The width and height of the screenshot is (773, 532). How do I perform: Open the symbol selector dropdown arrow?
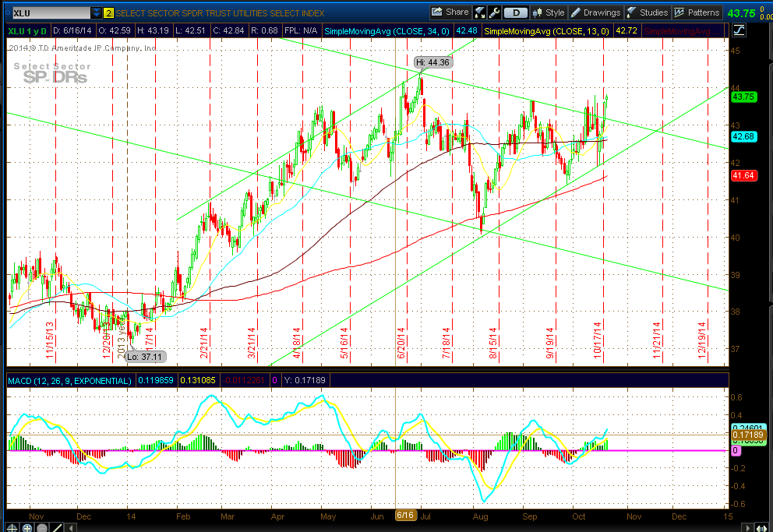click(x=97, y=12)
